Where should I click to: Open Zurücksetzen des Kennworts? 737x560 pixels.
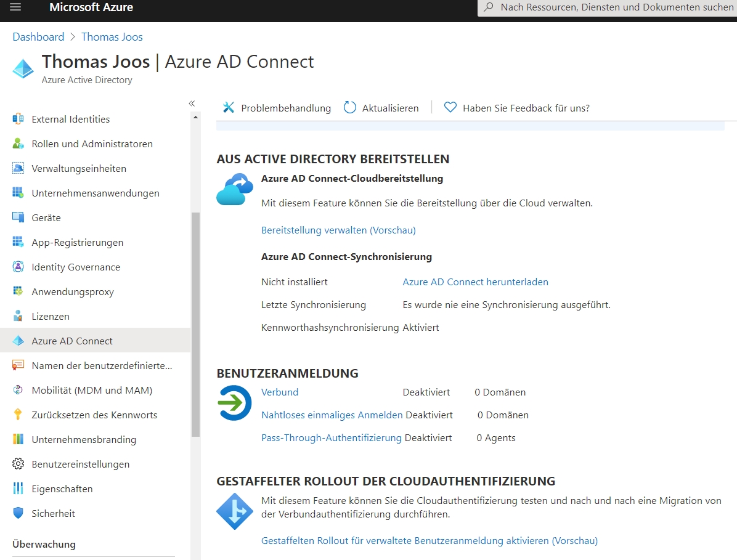[x=94, y=415]
